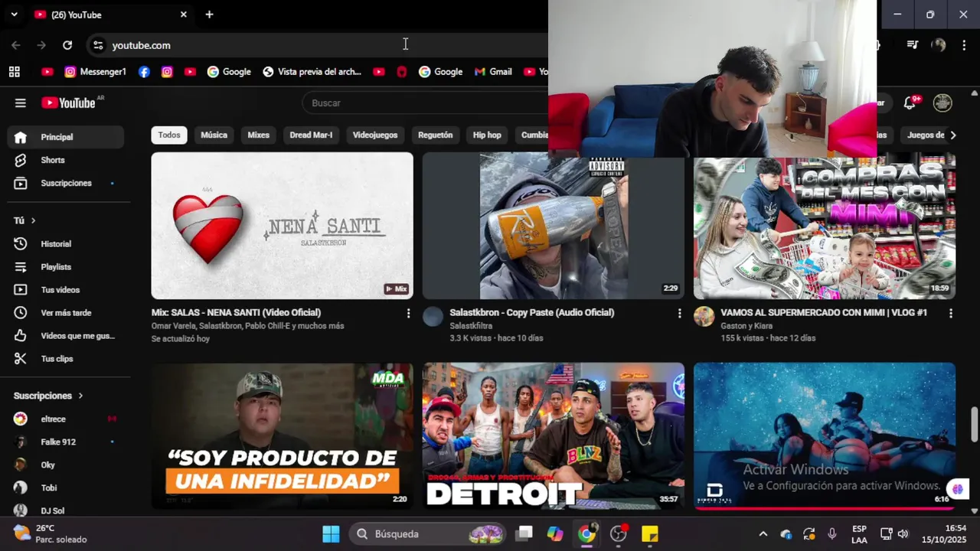This screenshot has height=551, width=980.
Task: Expand the Tú section
Action: tap(24, 220)
